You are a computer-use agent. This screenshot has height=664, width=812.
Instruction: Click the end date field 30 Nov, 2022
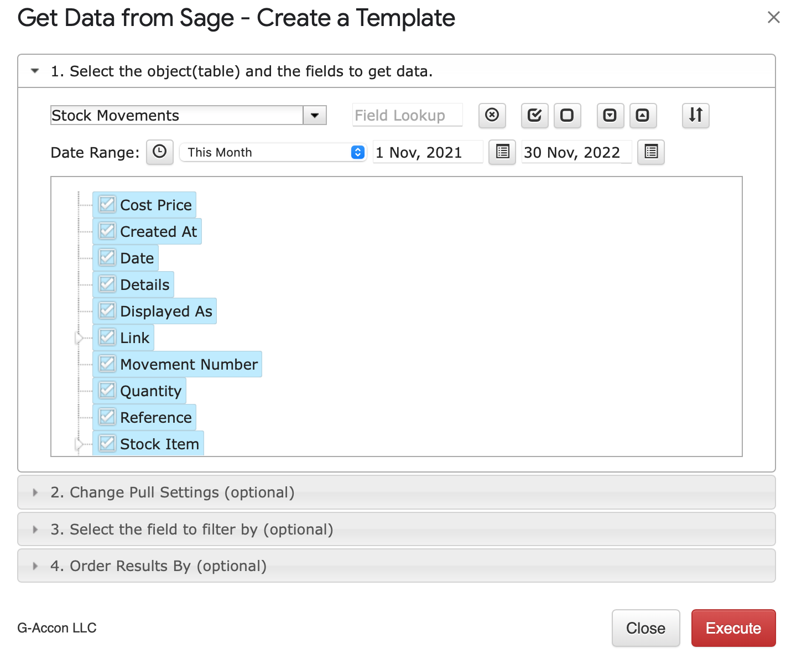[x=576, y=152]
